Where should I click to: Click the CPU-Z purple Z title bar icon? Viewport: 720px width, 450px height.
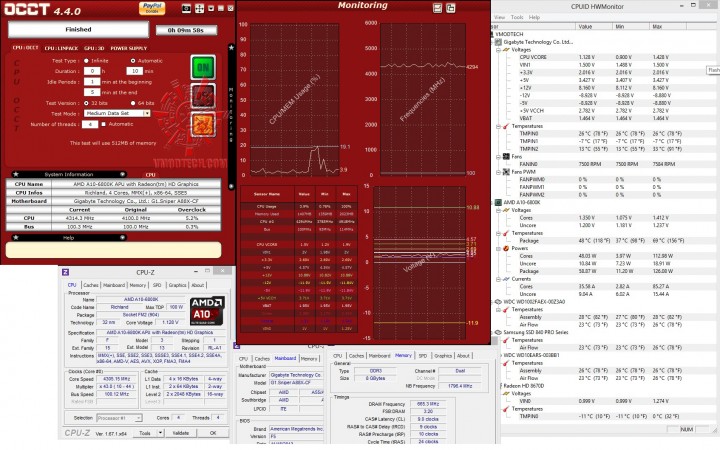(x=66, y=272)
